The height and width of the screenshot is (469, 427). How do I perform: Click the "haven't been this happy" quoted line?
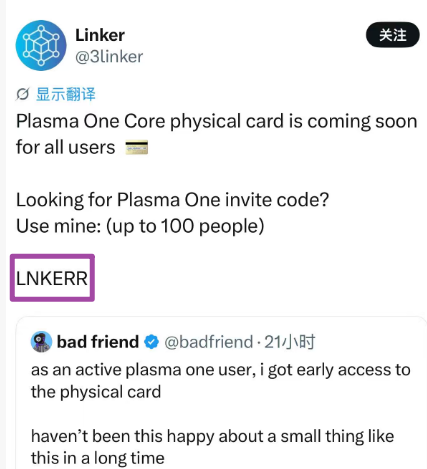click(212, 436)
